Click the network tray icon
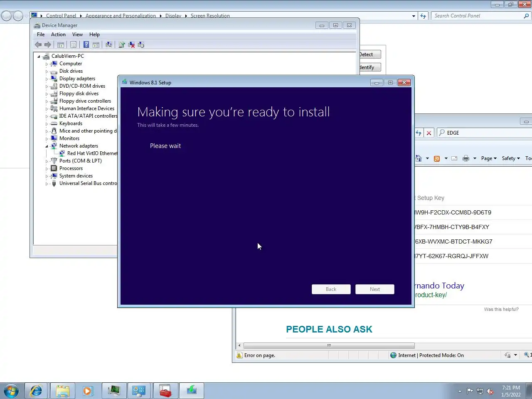The width and height of the screenshot is (532, 399). pos(480,391)
